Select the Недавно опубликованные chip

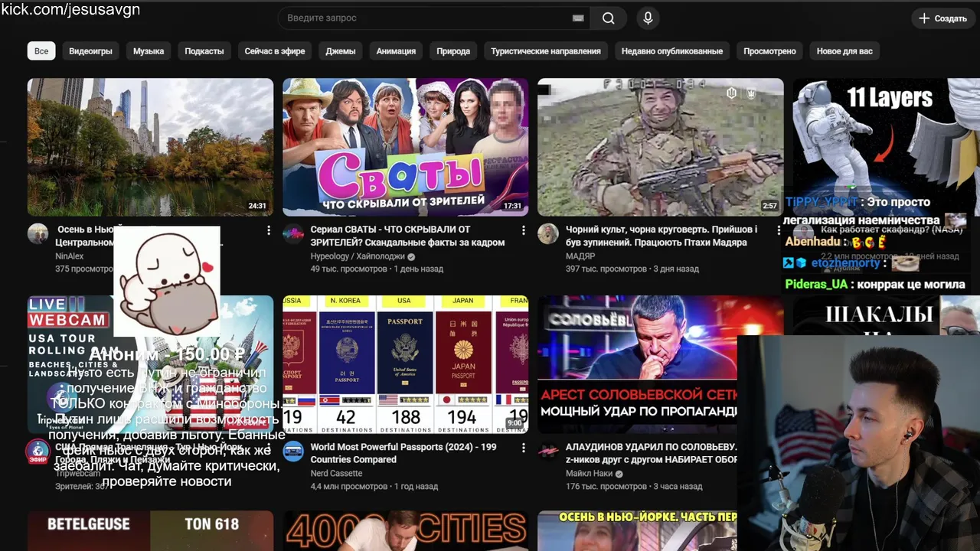click(x=672, y=51)
